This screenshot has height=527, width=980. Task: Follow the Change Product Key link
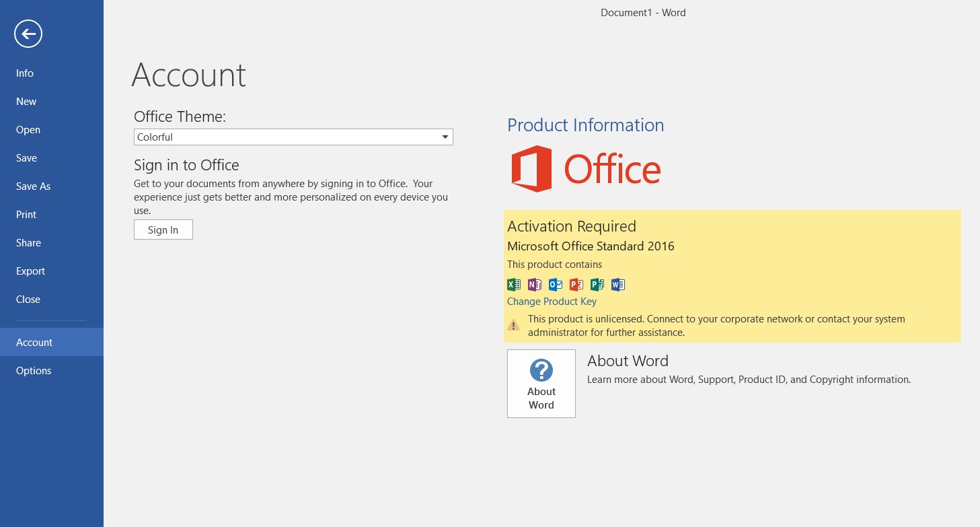click(x=552, y=302)
